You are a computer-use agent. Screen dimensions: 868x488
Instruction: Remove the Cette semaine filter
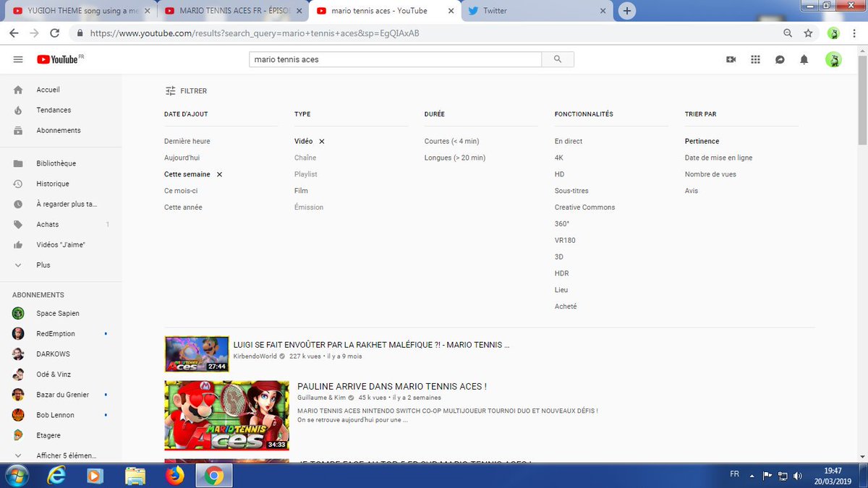click(x=219, y=174)
